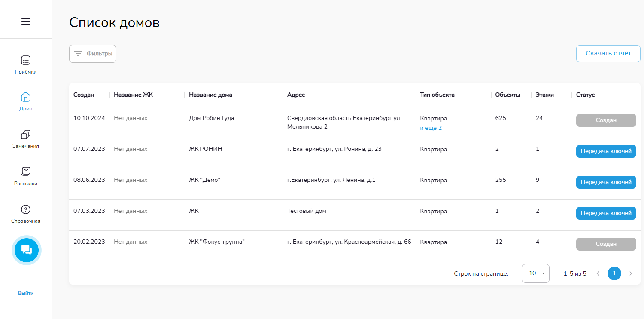Image resolution: width=644 pixels, height=319 pixels.
Task: Click the filter icon in Фильтры
Action: (78, 54)
